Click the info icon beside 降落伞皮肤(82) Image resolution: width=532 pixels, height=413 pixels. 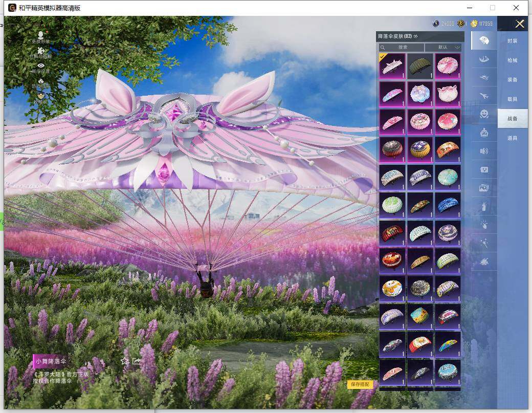[415, 36]
